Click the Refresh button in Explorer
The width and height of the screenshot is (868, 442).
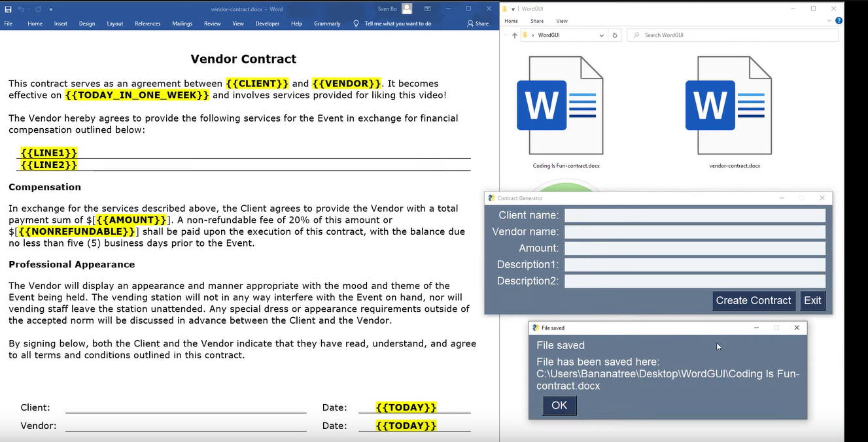(x=615, y=35)
